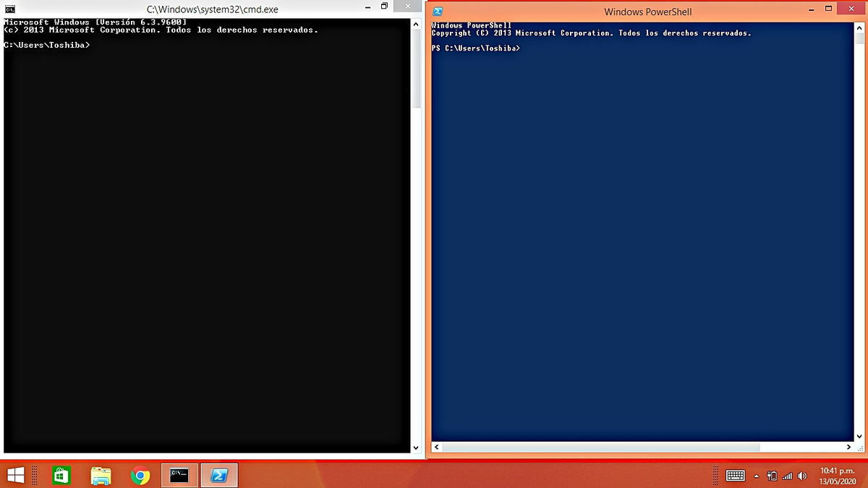The image size is (868, 488).
Task: Click the PowerShell title bar icon
Action: pos(438,12)
